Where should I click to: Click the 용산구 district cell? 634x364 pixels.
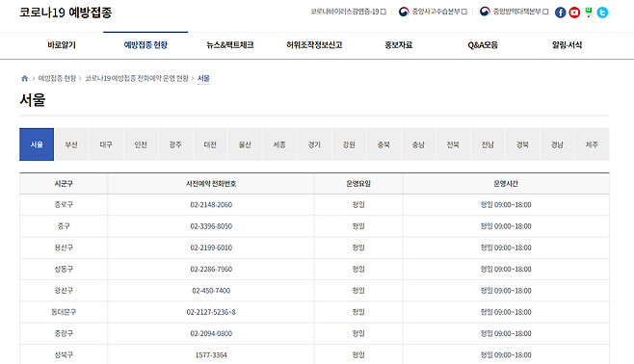(64, 247)
